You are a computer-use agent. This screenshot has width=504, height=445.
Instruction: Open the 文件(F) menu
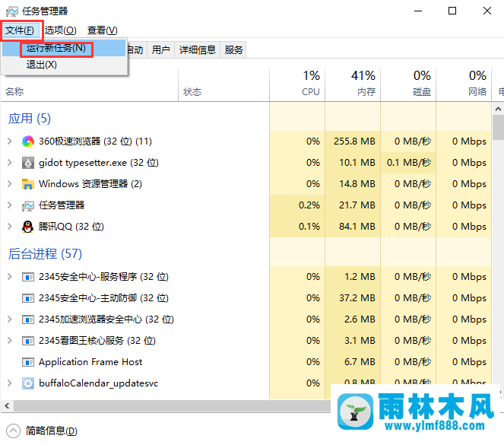20,30
